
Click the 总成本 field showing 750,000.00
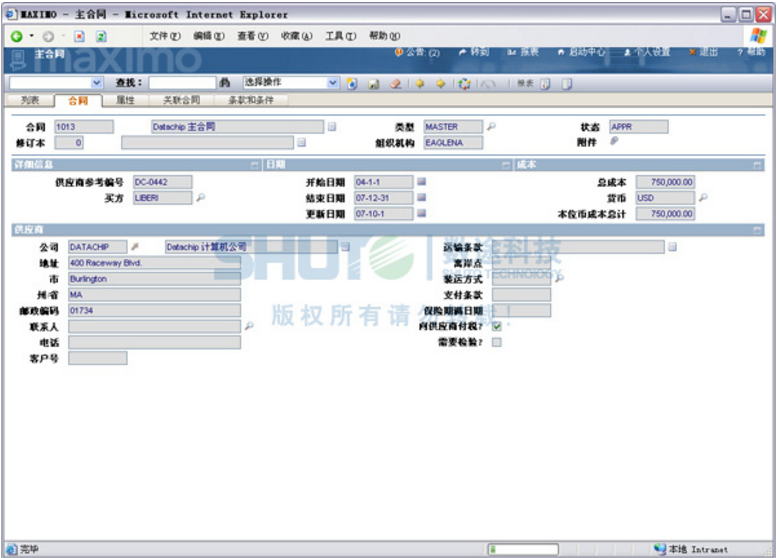point(666,182)
